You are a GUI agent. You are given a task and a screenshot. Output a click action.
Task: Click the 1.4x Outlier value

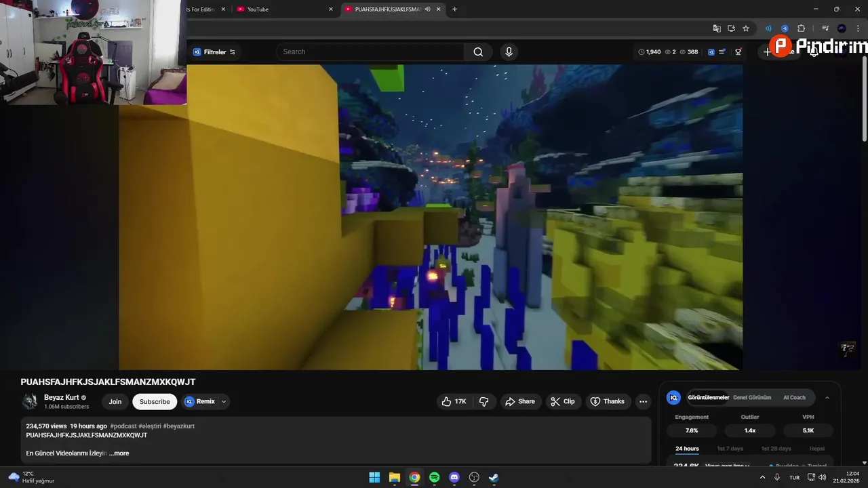750,430
